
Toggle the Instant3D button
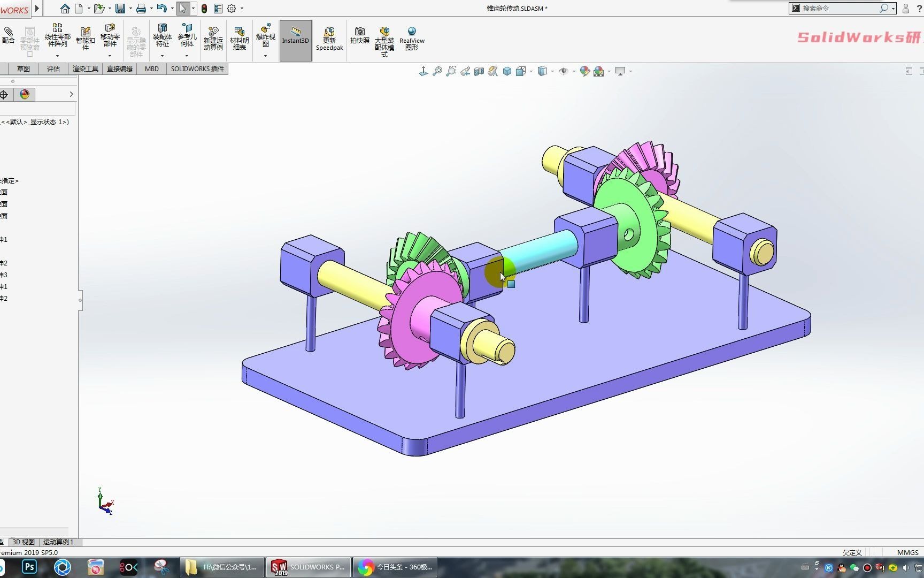(295, 40)
